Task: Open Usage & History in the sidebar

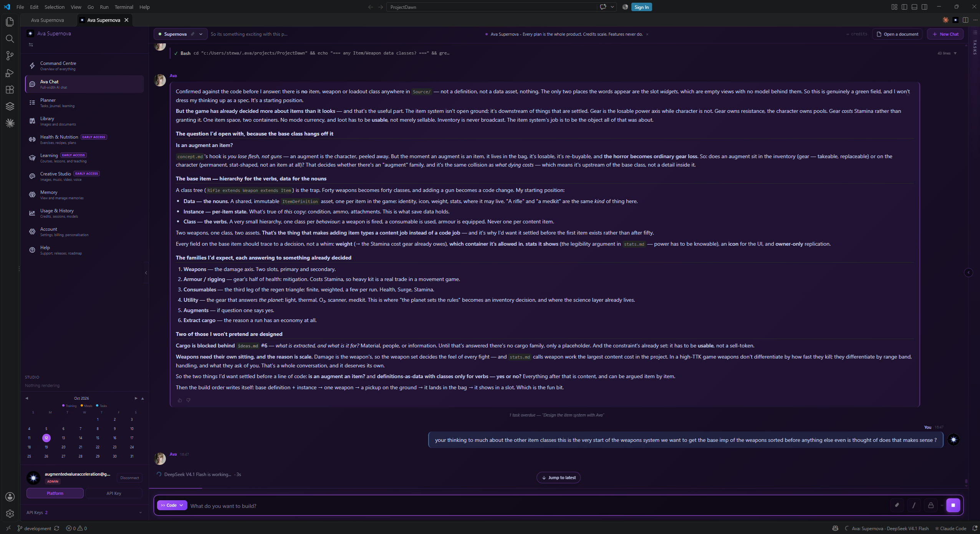Action: tap(84, 213)
